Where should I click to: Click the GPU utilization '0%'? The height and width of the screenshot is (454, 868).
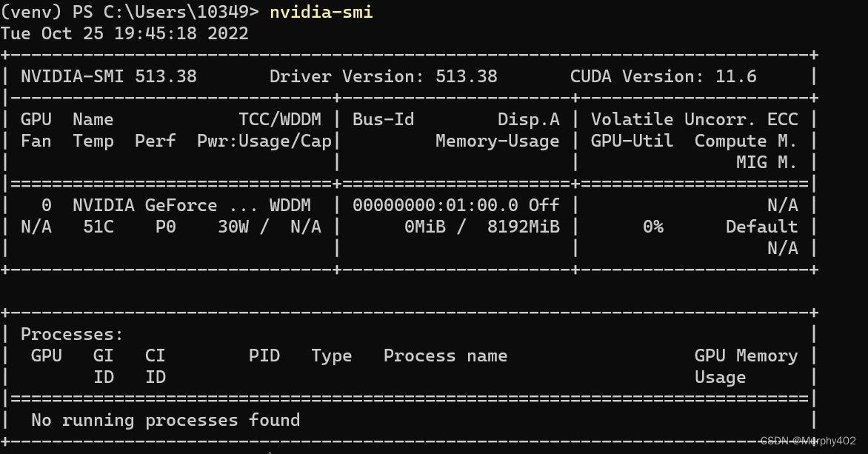pyautogui.click(x=652, y=227)
